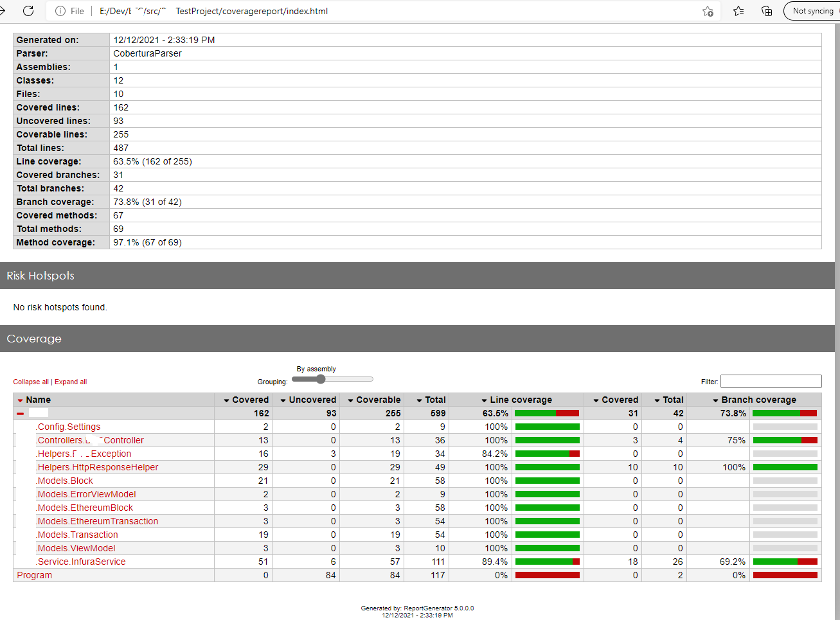Screen dimensions: 840x620
Task: Select branch coverage value 73.8% (31 of 42)
Action: [147, 202]
